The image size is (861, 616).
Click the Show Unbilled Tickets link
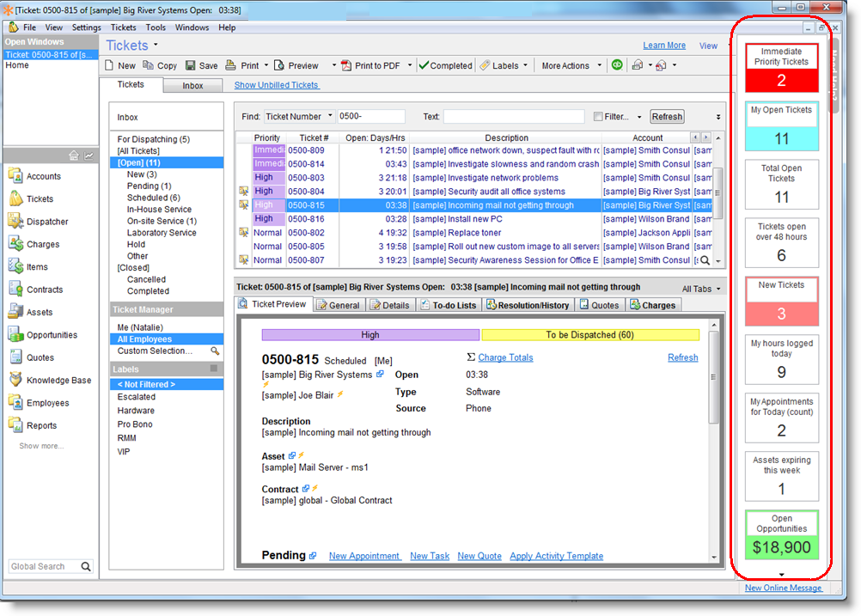point(277,85)
